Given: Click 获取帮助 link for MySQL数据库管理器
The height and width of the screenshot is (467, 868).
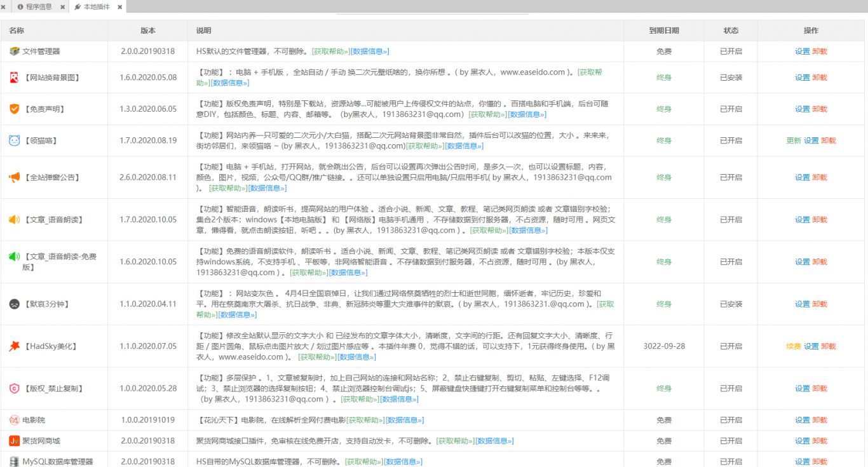Looking at the screenshot, I should click(364, 462).
